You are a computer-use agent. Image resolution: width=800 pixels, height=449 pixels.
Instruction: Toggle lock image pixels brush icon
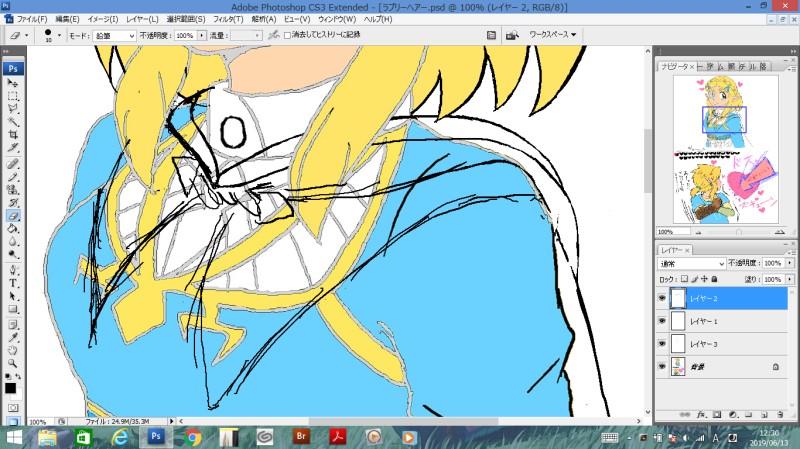694,279
